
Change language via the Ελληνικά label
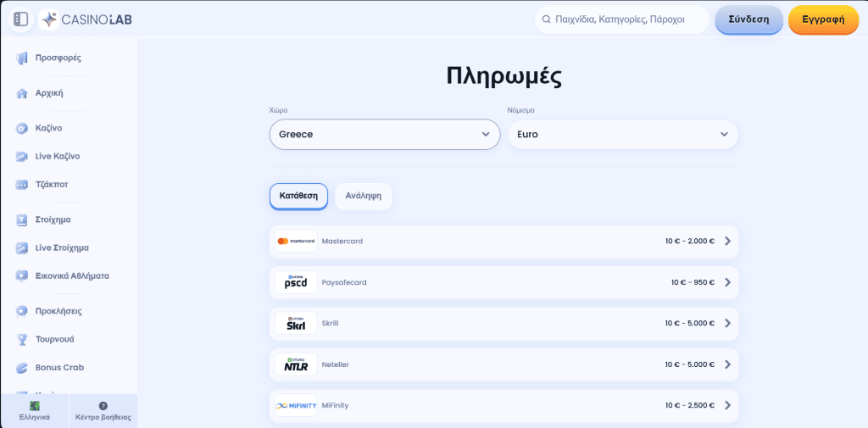click(34, 418)
